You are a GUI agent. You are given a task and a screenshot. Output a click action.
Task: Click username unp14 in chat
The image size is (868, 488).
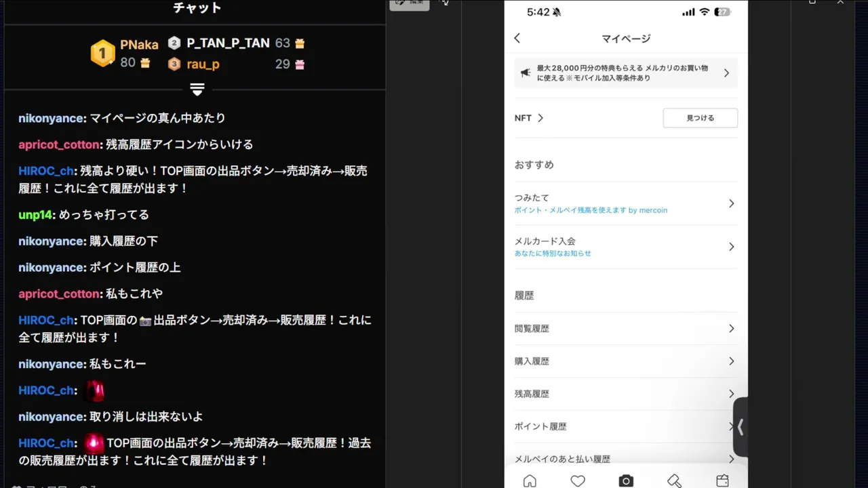pyautogui.click(x=35, y=215)
